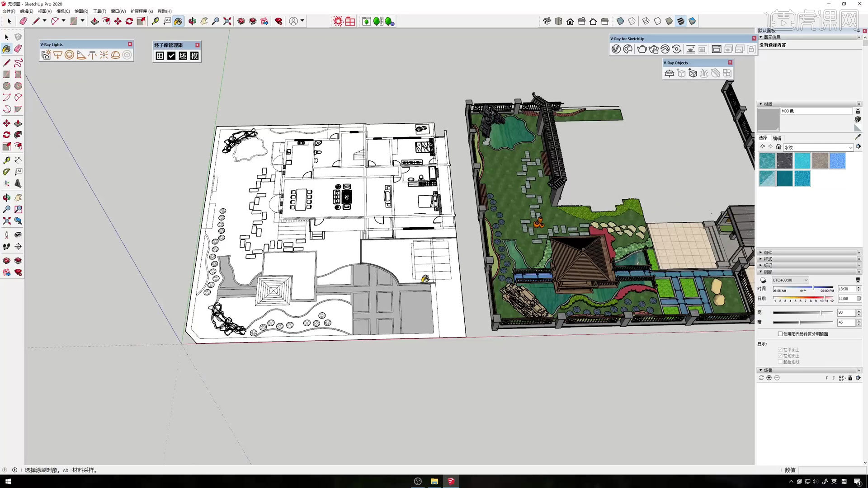The width and height of the screenshot is (868, 488).
Task: Collapse the 图元信息 panel
Action: [809, 37]
